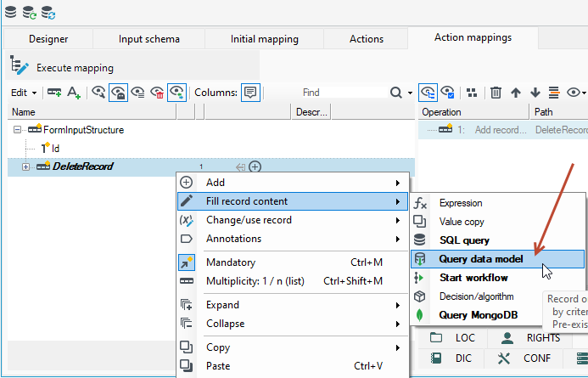Toggle the eye with ghost view option
The height and width of the screenshot is (378, 588).
[119, 93]
